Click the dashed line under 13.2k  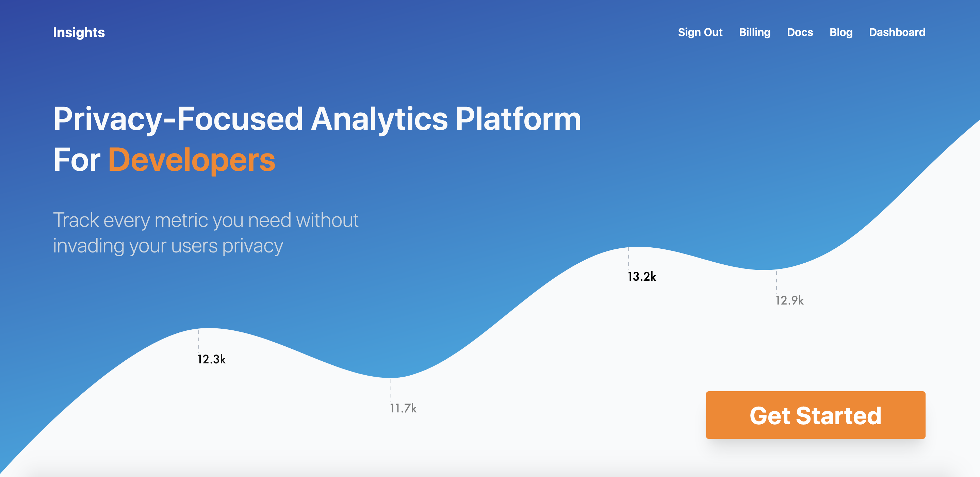[630, 259]
